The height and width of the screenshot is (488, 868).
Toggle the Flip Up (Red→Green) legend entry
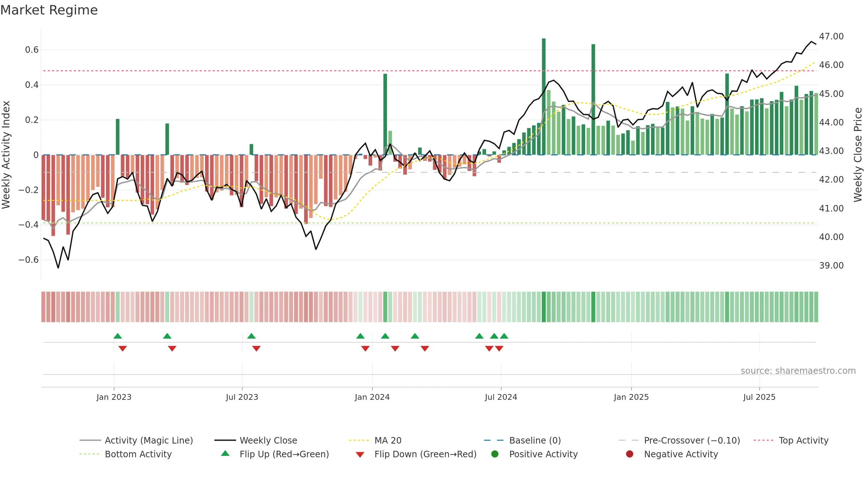coord(275,454)
